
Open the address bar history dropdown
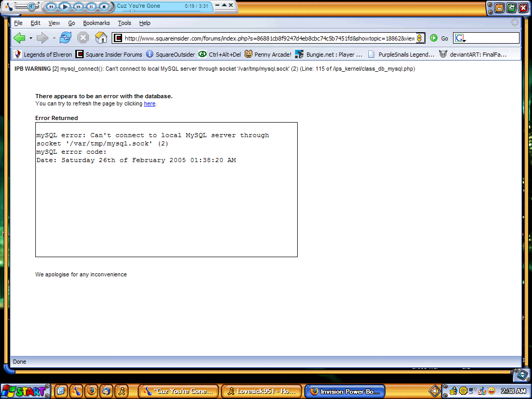[420, 38]
